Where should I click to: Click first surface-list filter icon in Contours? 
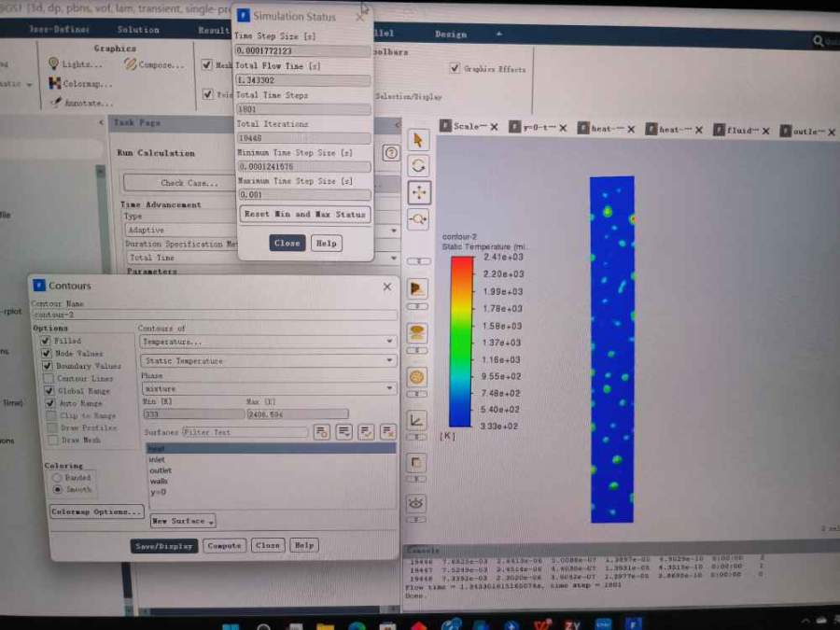coord(321,432)
